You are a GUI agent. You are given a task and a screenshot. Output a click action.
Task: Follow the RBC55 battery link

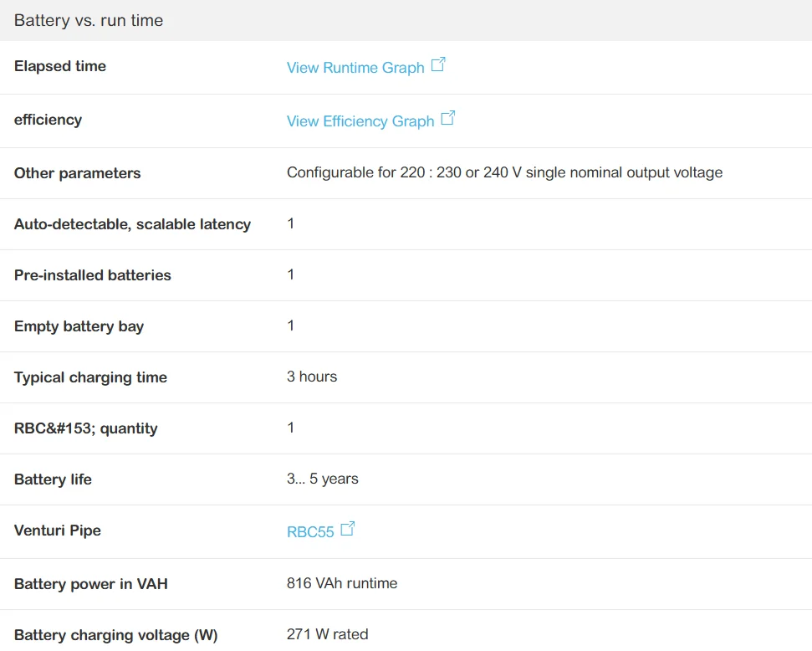click(x=310, y=532)
